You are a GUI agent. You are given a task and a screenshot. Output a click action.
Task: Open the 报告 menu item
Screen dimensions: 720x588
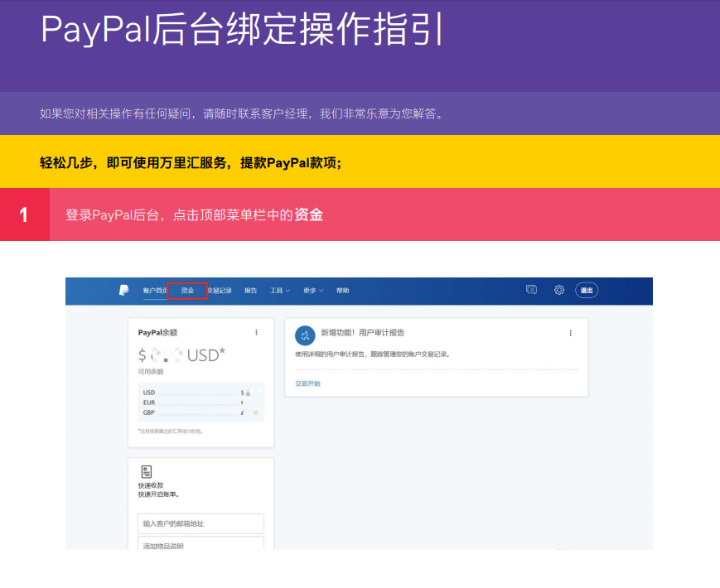coord(251,291)
